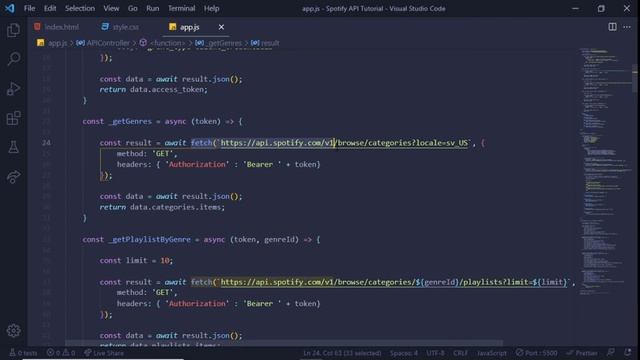Click the code minimap
This screenshot has height=360, width=640.
[x=605, y=171]
